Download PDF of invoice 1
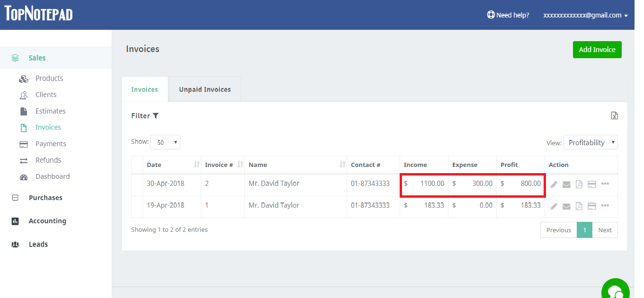Viewport: 644px width, 298px height. (x=579, y=206)
